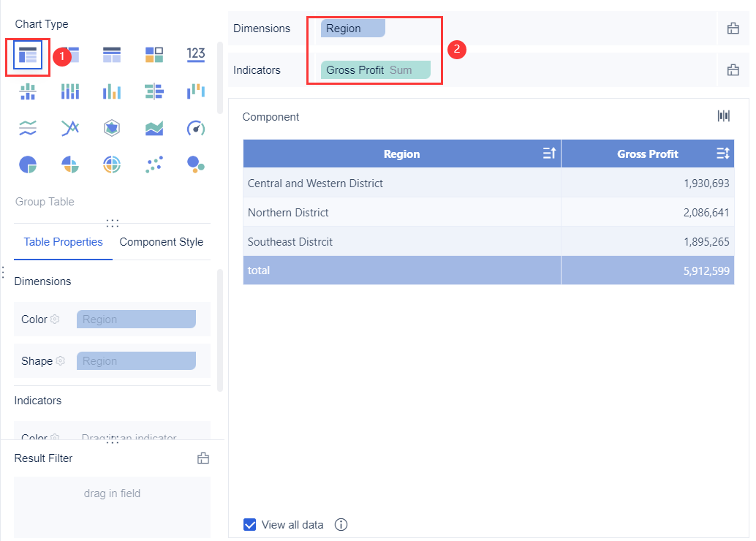The width and height of the screenshot is (756, 541).
Task: Select the gauge chart type
Action: pyautogui.click(x=196, y=127)
